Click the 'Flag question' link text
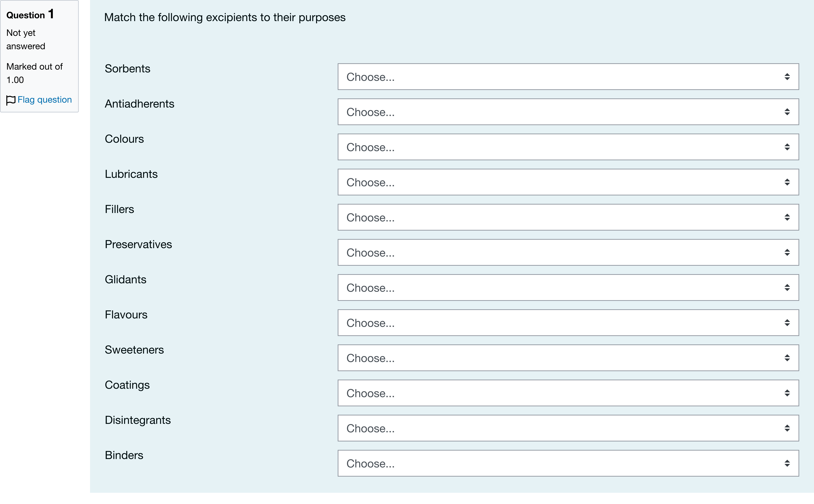This screenshot has height=504, width=814. click(45, 100)
